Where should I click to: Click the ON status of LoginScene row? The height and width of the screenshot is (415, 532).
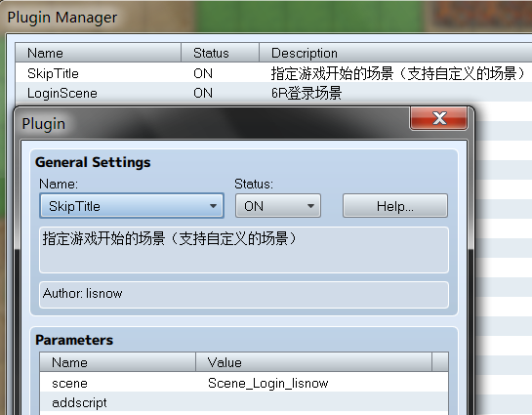pos(203,93)
